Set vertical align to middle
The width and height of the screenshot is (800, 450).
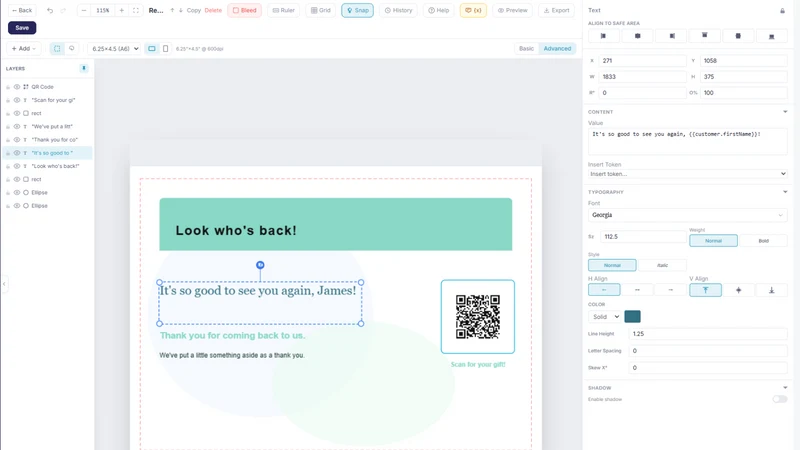738,290
